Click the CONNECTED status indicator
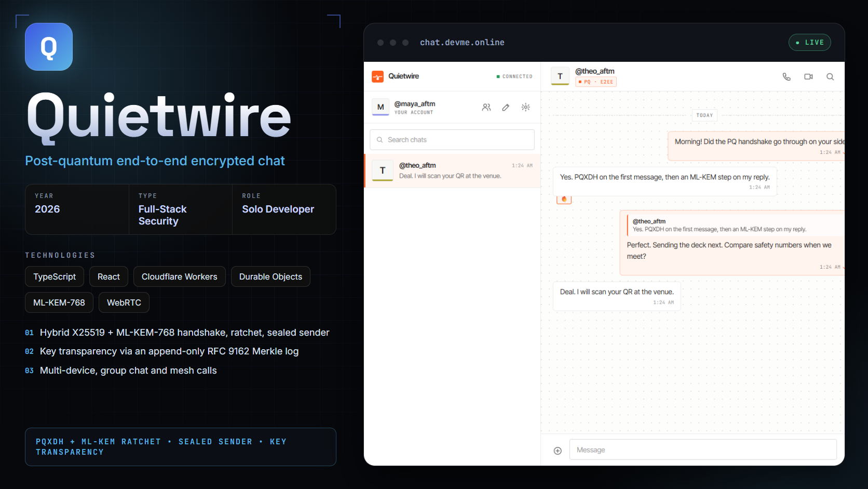The width and height of the screenshot is (868, 489). click(514, 76)
